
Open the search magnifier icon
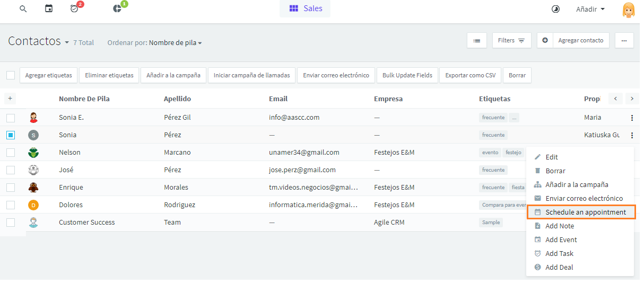click(x=23, y=9)
